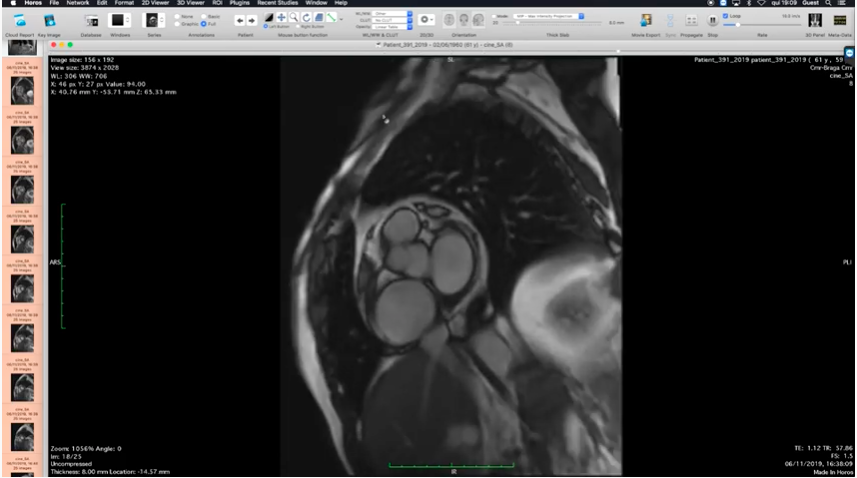Screen dimensions: 857x478
Task: Open the Wi-Fi status menu
Action: 761,3
